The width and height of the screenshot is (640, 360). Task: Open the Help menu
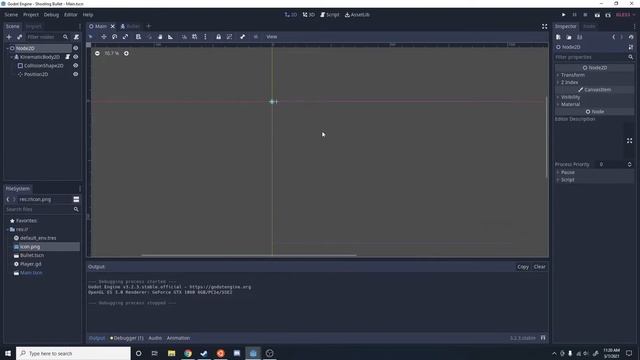coord(88,15)
